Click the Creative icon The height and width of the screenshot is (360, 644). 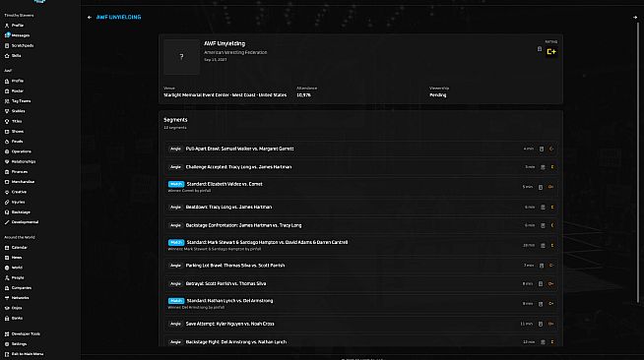click(7, 192)
